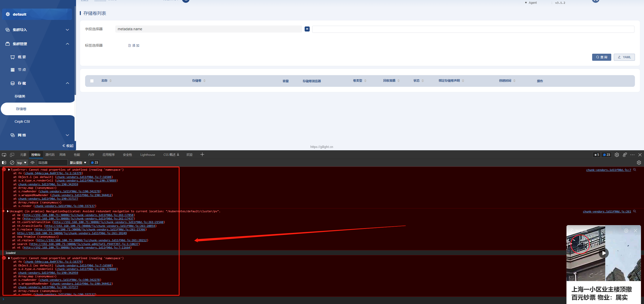Play the news video thumbnail
The image size is (644, 304).
pyautogui.click(x=603, y=253)
